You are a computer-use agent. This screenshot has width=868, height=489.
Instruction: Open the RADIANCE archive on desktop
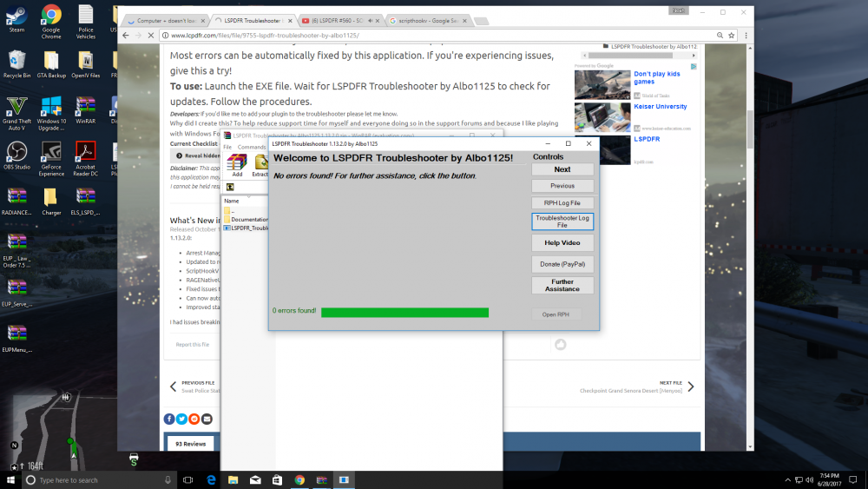[x=16, y=202]
